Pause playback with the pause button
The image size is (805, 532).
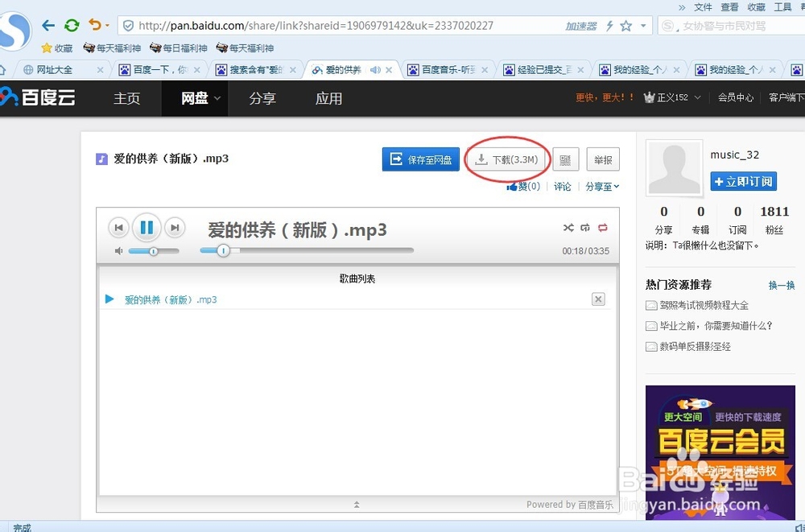[147, 227]
